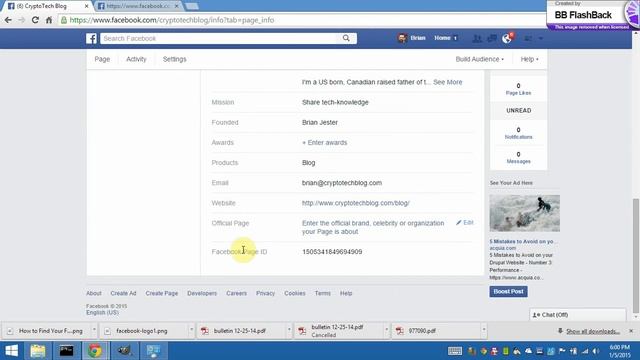
Task: Click the Create Page footer link
Action: pyautogui.click(x=162, y=293)
